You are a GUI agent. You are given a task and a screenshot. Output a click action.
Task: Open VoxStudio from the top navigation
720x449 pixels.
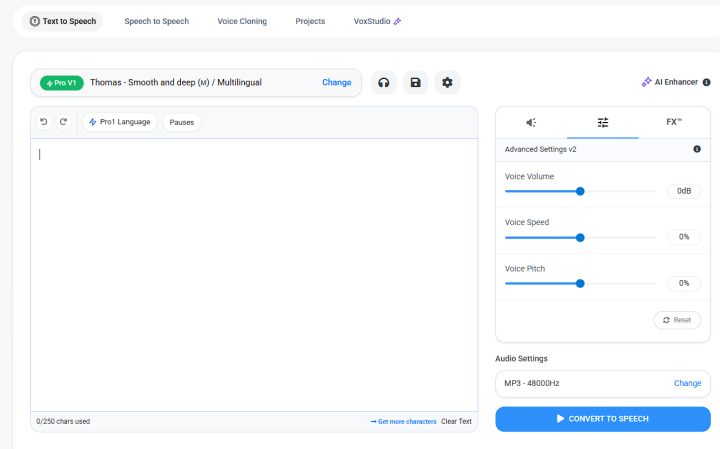click(377, 21)
